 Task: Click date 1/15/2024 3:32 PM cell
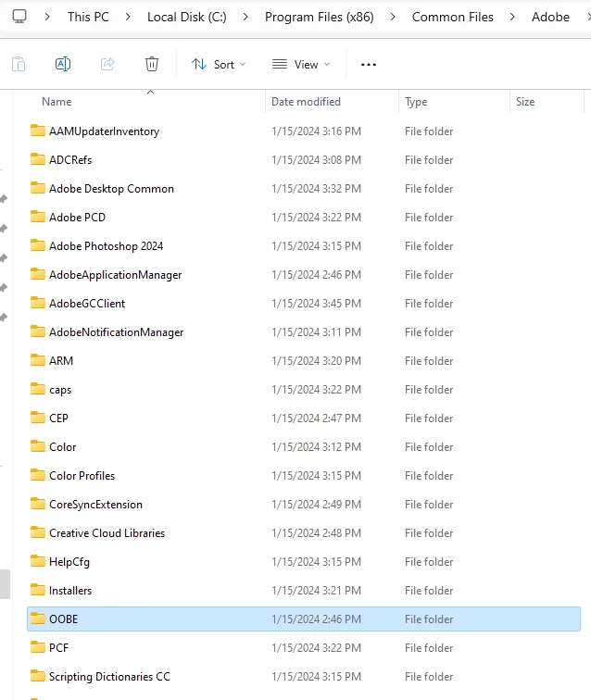[x=316, y=189]
